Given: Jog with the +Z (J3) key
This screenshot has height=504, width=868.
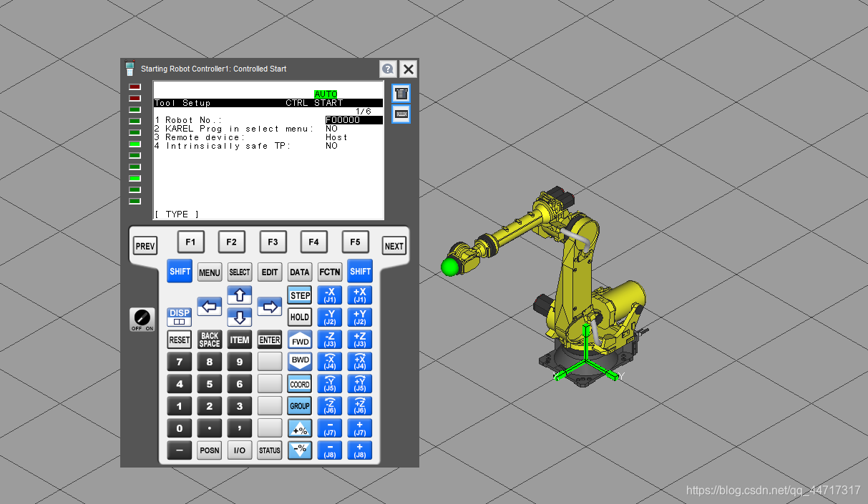Looking at the screenshot, I should [x=360, y=340].
